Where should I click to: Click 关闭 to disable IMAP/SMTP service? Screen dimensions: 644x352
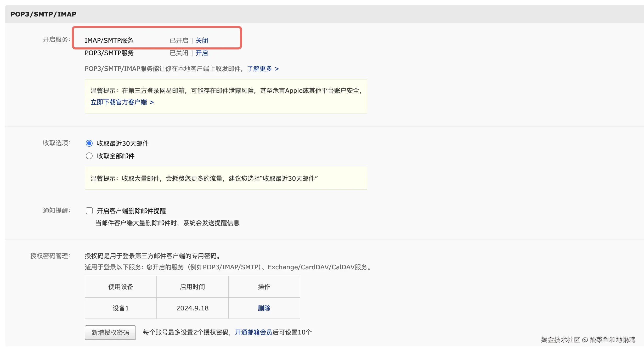pyautogui.click(x=202, y=41)
